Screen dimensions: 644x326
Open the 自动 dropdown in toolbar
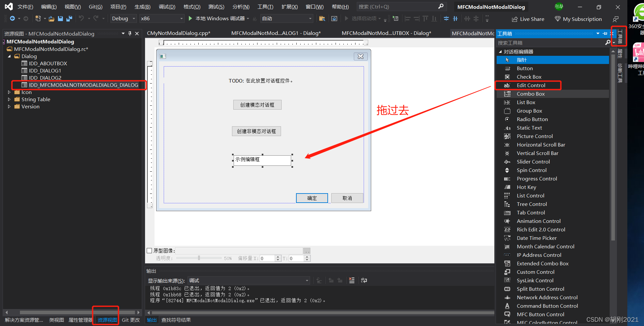click(287, 19)
